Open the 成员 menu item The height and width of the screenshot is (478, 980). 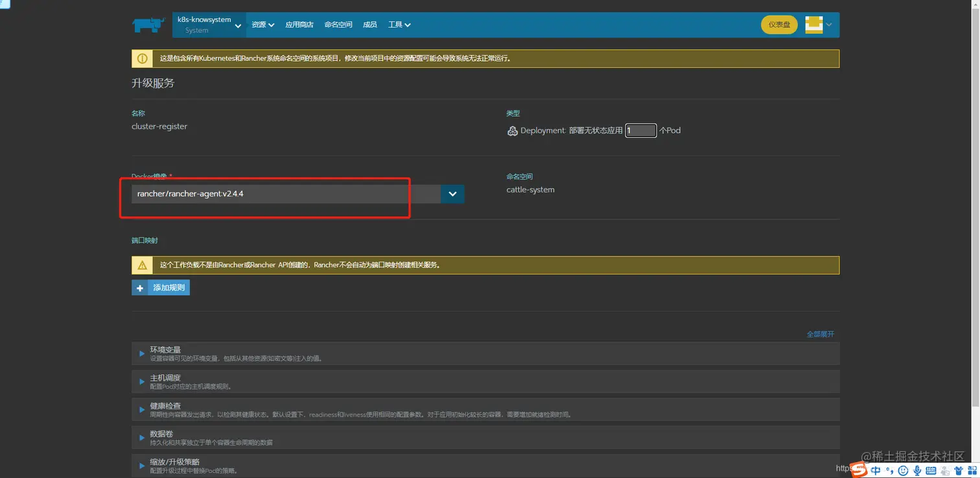[x=370, y=25]
